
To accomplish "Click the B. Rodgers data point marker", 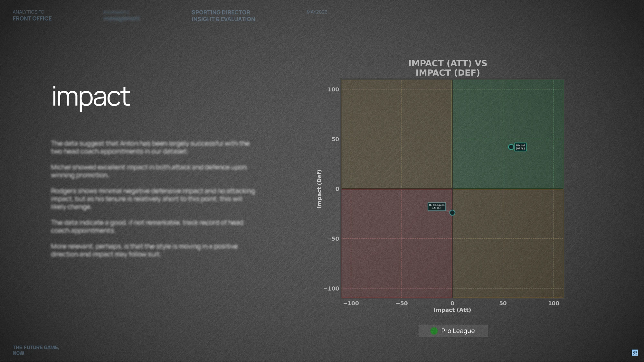I will pyautogui.click(x=452, y=213).
